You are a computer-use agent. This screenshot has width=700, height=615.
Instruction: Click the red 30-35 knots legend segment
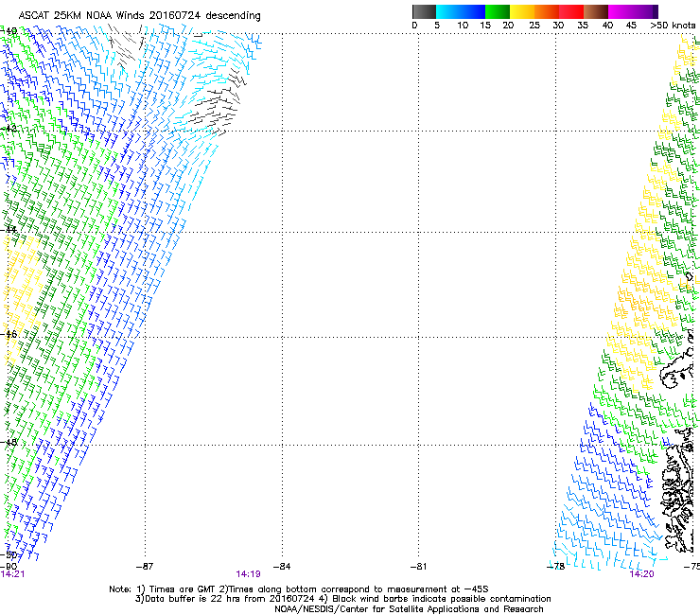tap(571, 11)
